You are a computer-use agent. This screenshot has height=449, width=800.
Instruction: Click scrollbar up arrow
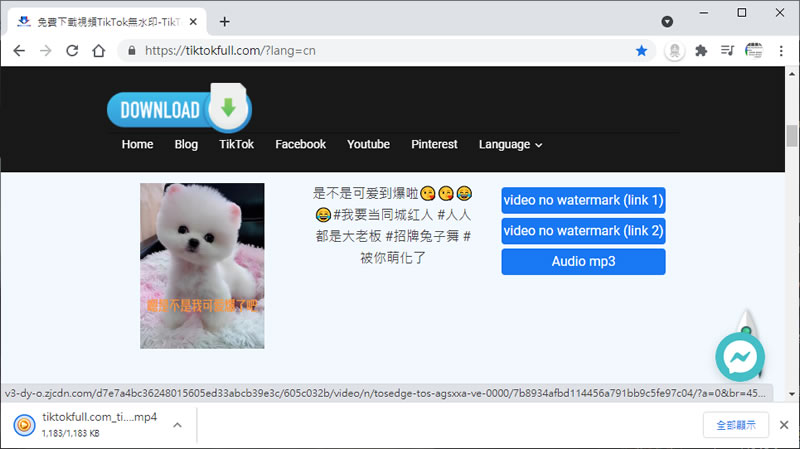click(792, 74)
